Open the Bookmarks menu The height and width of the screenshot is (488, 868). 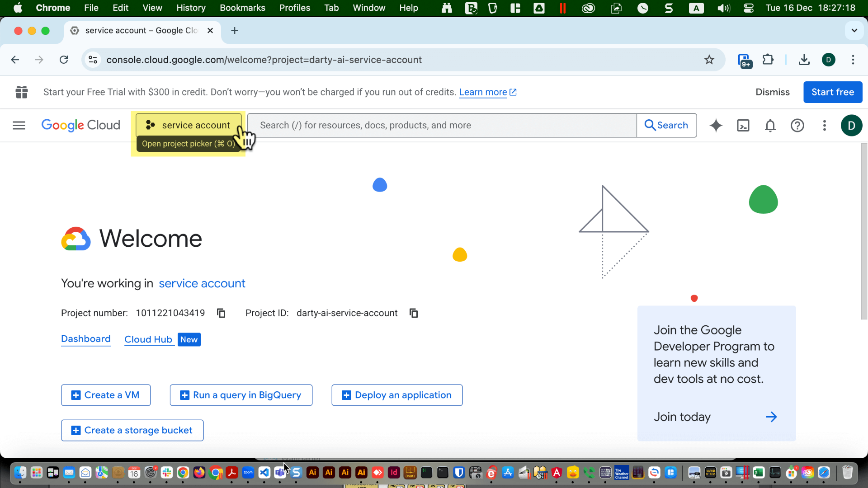(242, 8)
